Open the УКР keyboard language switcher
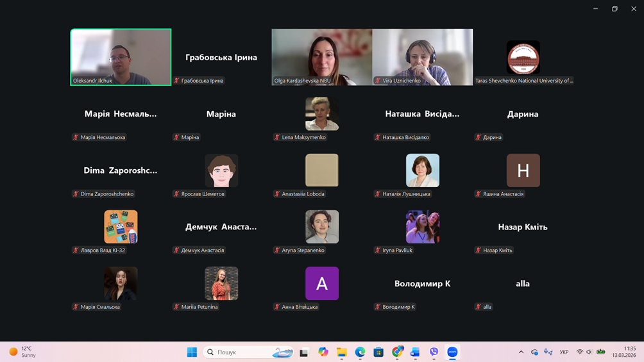The image size is (644, 362). click(x=564, y=352)
